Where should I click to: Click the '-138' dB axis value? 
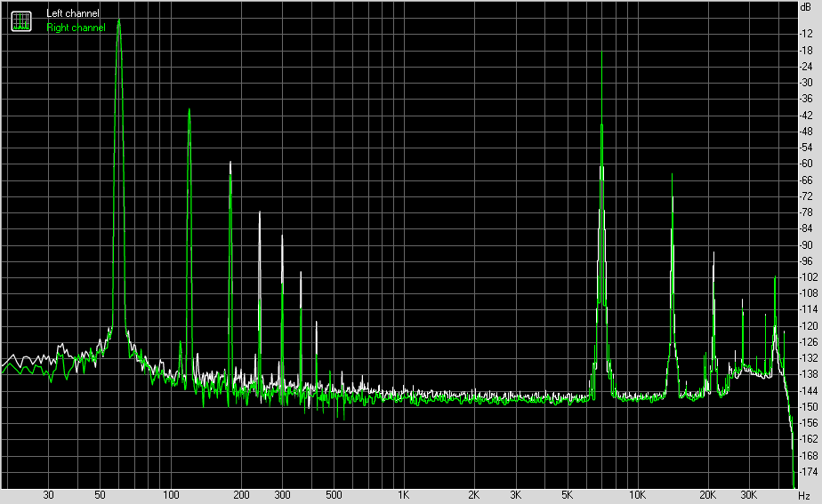pos(808,374)
